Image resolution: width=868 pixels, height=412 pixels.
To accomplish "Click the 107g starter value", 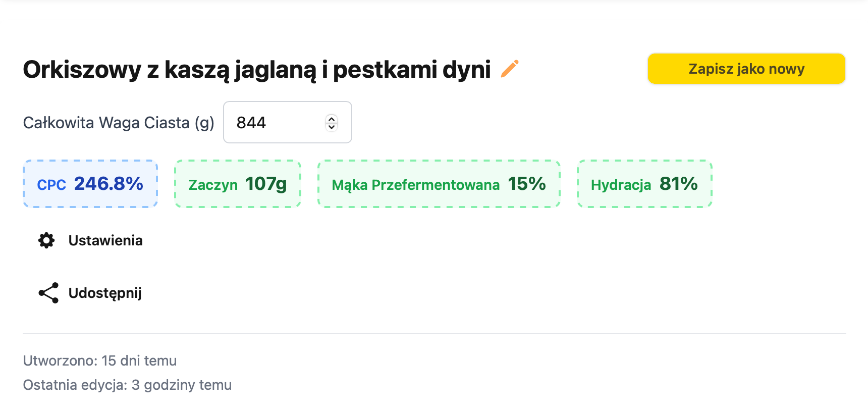I will (x=266, y=184).
